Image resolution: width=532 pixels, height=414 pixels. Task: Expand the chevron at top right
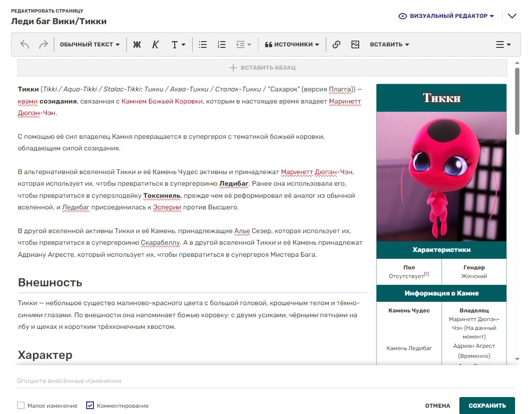(512, 16)
